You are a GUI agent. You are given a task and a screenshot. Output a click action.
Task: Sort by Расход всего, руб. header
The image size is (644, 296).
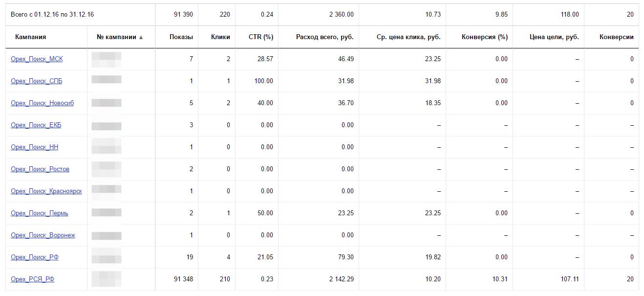click(x=325, y=37)
